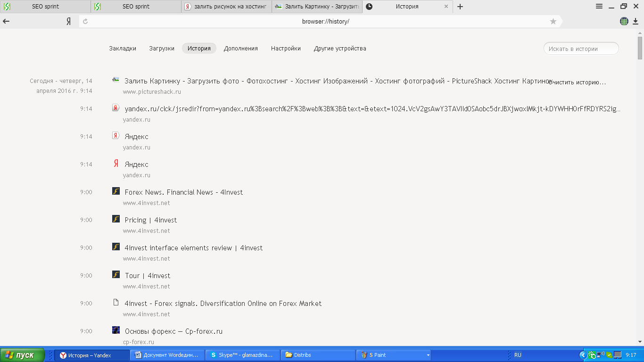Click the scrollbar up arrow
This screenshot has height=362, width=644.
click(640, 33)
